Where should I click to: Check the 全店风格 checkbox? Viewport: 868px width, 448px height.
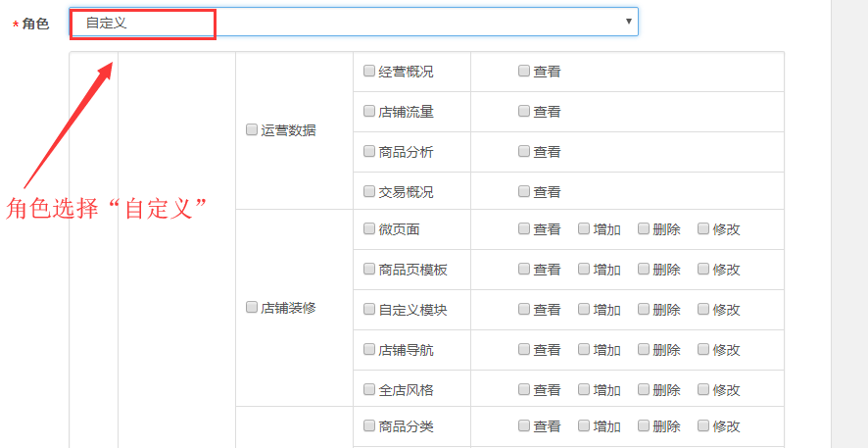[x=369, y=389]
